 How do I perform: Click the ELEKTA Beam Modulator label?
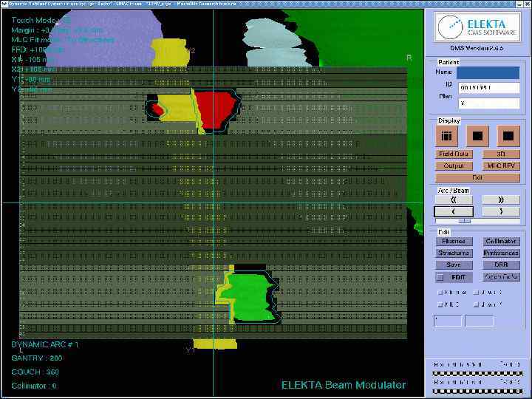point(344,385)
